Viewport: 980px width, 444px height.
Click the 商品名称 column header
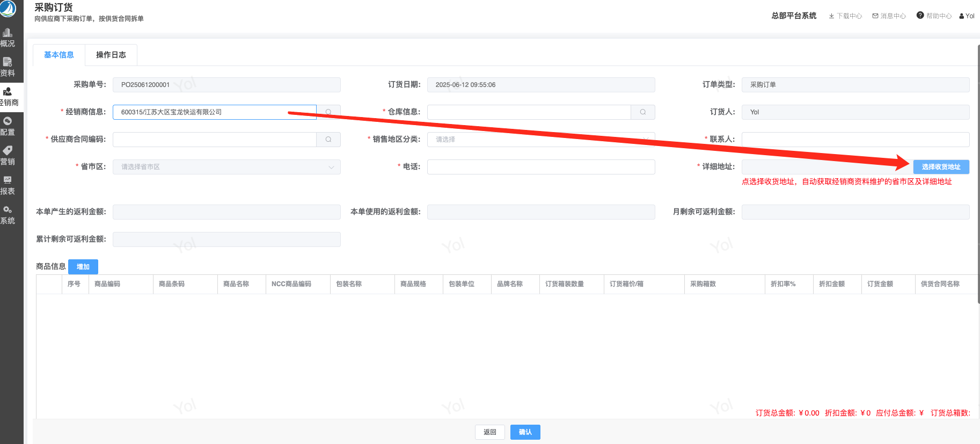242,284
